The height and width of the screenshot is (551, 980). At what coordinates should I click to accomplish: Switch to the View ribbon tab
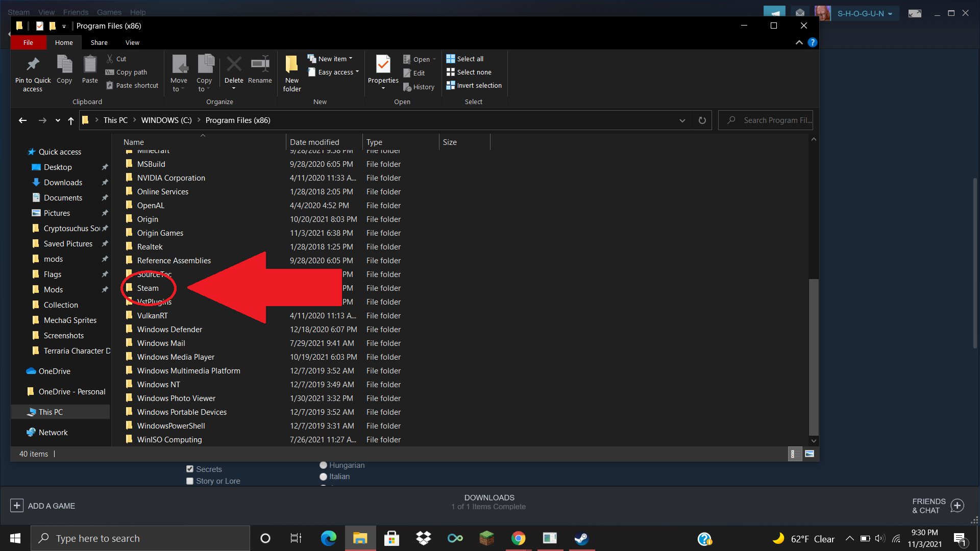132,43
